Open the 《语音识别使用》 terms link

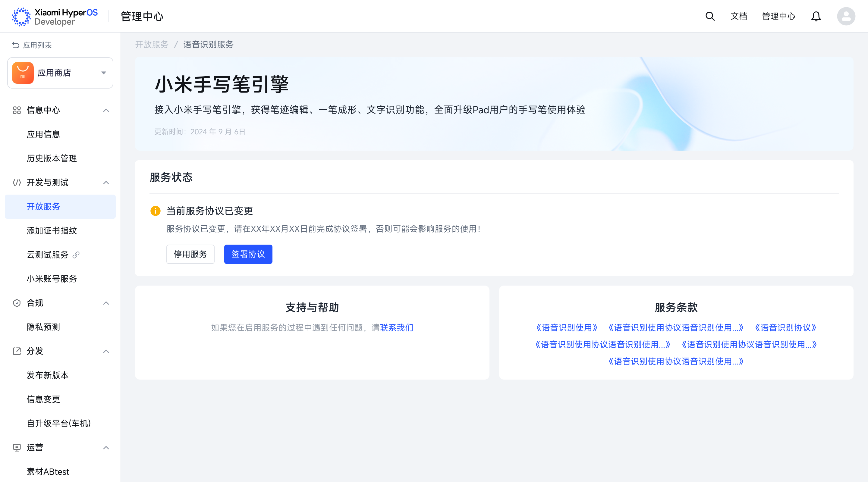tap(567, 328)
